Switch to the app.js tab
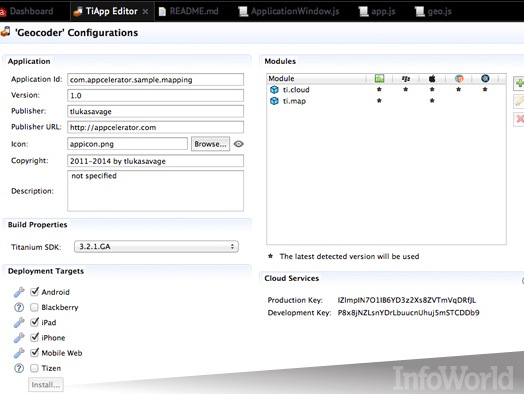524x394 pixels. pyautogui.click(x=377, y=11)
